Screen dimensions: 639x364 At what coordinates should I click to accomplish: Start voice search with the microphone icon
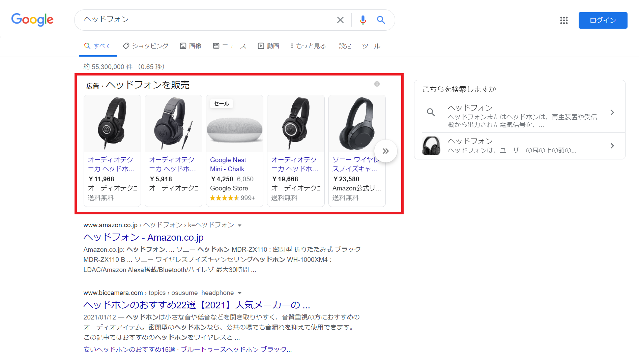363,20
